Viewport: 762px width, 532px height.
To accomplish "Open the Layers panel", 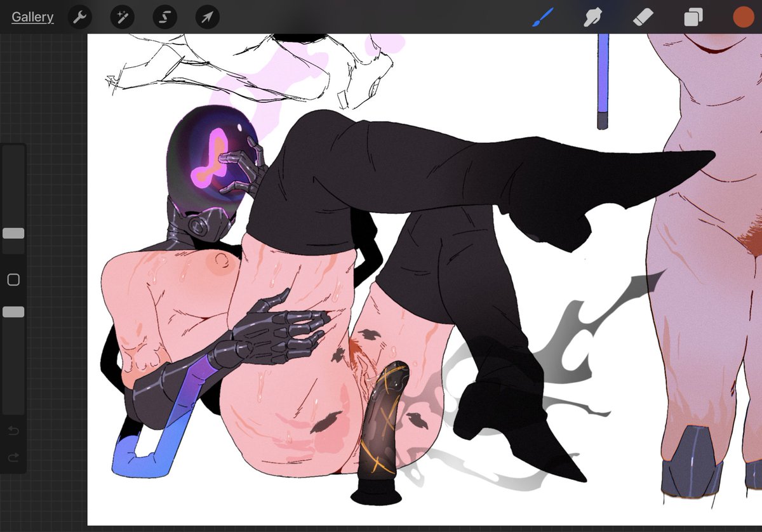I will point(693,17).
